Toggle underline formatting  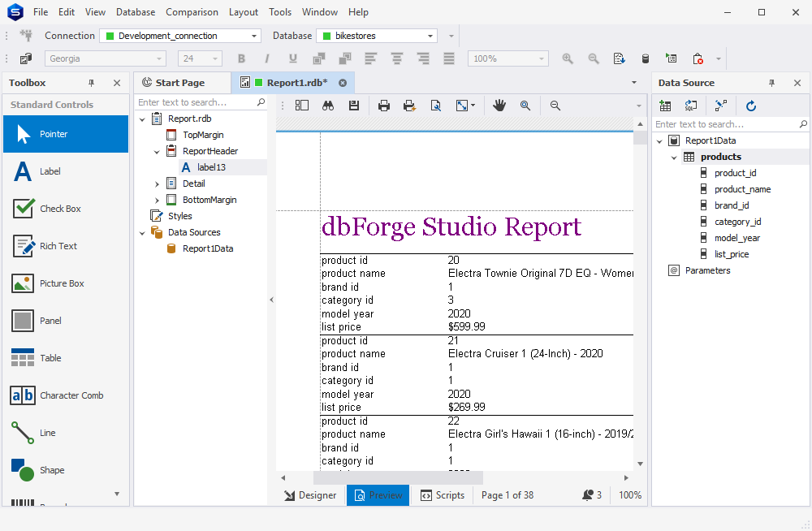click(x=293, y=58)
